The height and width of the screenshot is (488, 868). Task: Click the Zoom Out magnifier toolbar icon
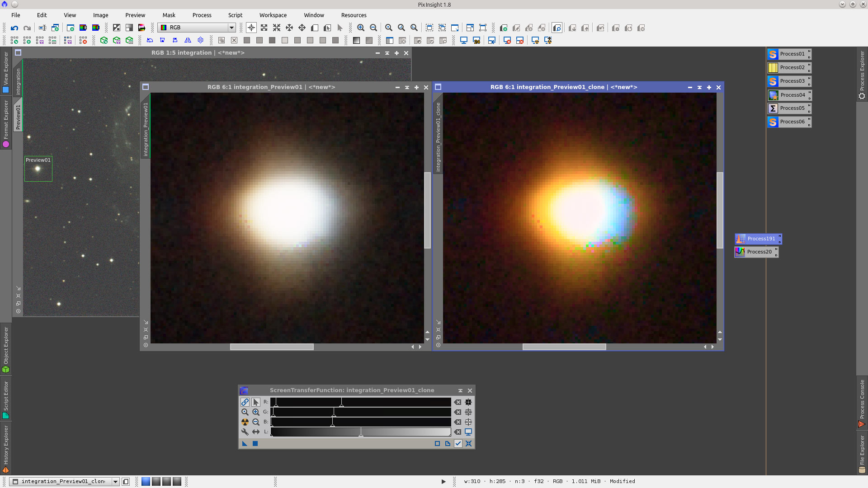[373, 28]
